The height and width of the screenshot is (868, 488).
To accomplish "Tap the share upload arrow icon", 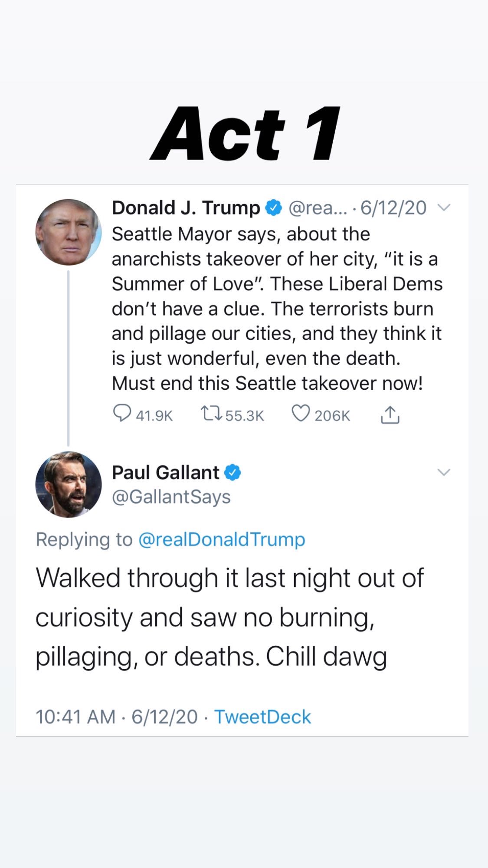I will (x=390, y=415).
